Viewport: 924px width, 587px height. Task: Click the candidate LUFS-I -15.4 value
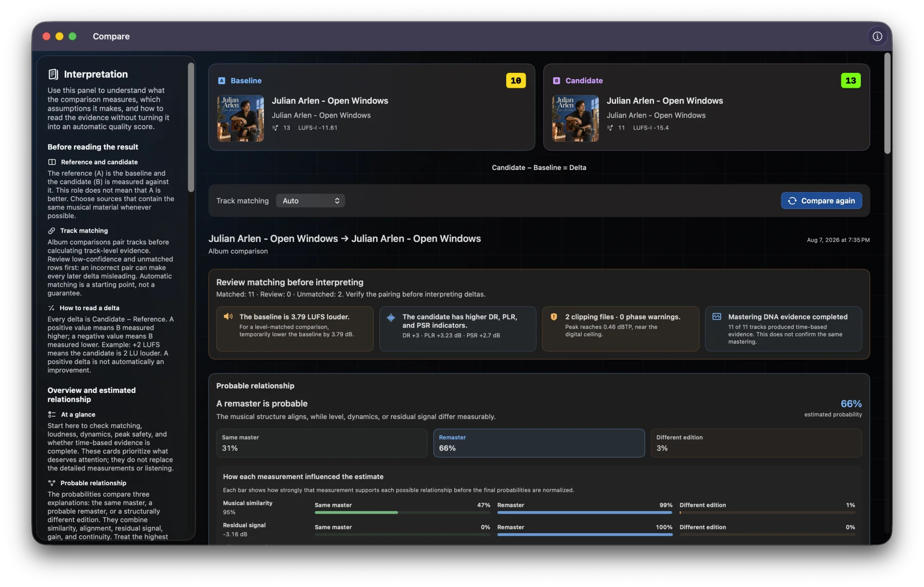point(651,128)
